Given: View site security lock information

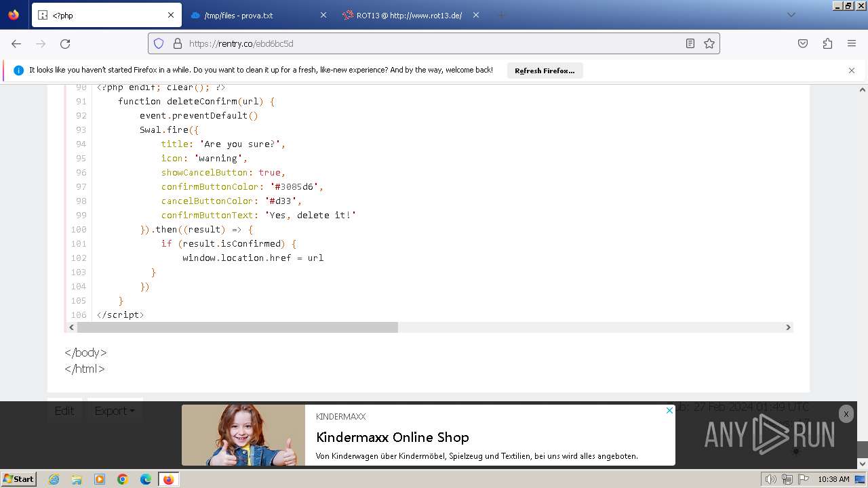Looking at the screenshot, I should 178,43.
